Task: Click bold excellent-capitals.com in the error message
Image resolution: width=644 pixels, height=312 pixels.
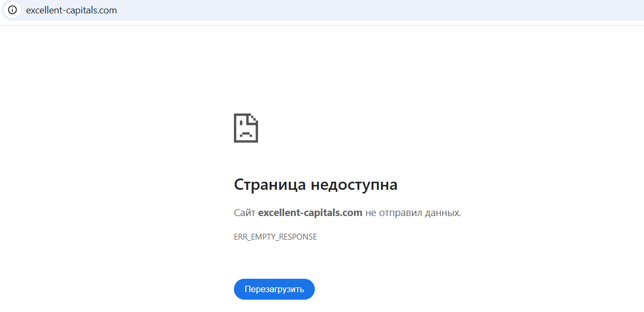Action: 310,213
